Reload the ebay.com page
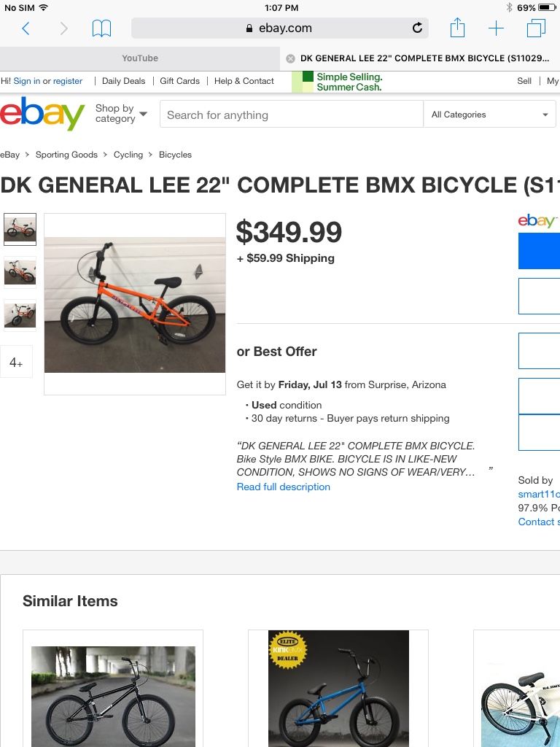The width and height of the screenshot is (560, 747). tap(417, 28)
